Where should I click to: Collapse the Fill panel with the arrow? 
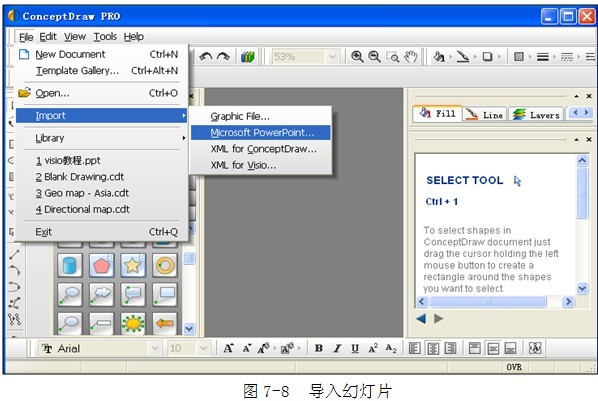pyautogui.click(x=577, y=97)
